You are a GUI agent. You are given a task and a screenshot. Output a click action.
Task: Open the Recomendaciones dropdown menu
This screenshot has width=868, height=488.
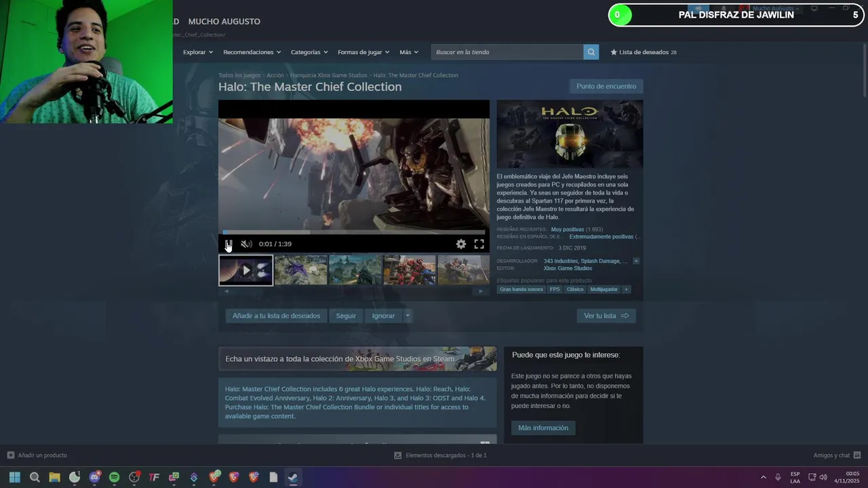tap(252, 52)
